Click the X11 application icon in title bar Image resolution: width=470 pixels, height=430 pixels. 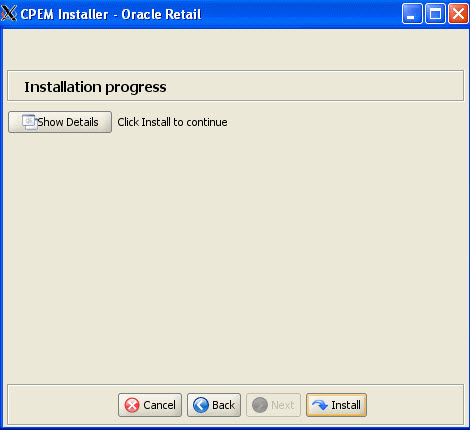click(9, 14)
